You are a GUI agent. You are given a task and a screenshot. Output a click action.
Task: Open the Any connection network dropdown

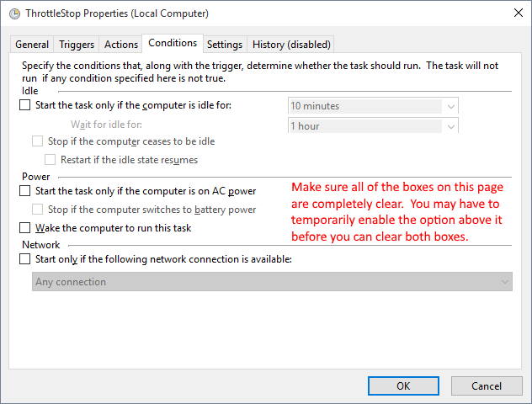tap(272, 282)
